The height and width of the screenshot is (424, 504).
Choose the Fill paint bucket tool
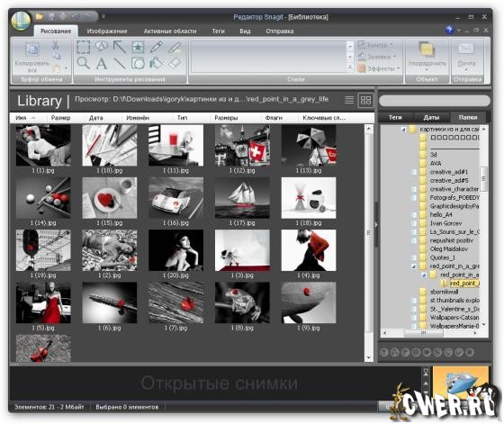click(x=157, y=63)
